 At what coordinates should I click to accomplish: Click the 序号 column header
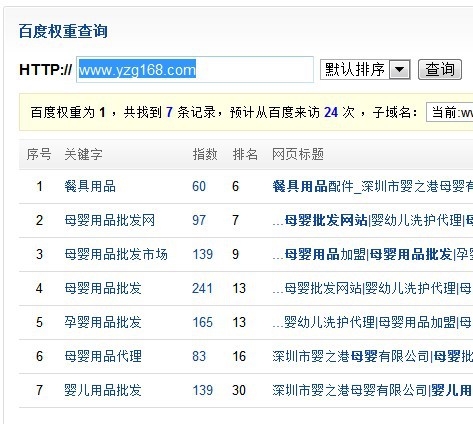pos(39,154)
